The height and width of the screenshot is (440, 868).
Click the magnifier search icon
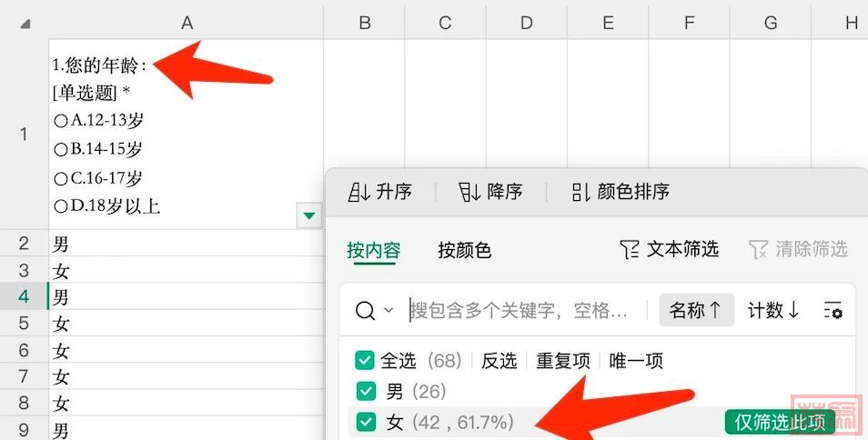coord(366,311)
